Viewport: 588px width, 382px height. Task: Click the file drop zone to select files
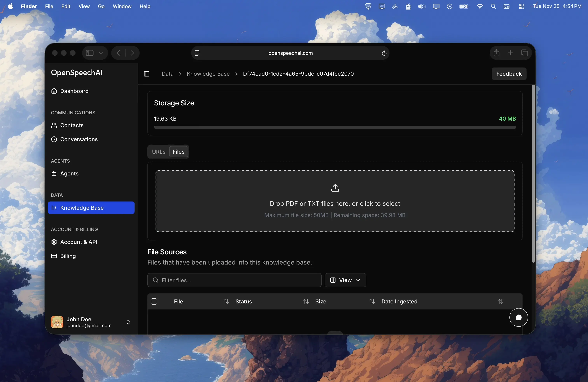pyautogui.click(x=335, y=201)
